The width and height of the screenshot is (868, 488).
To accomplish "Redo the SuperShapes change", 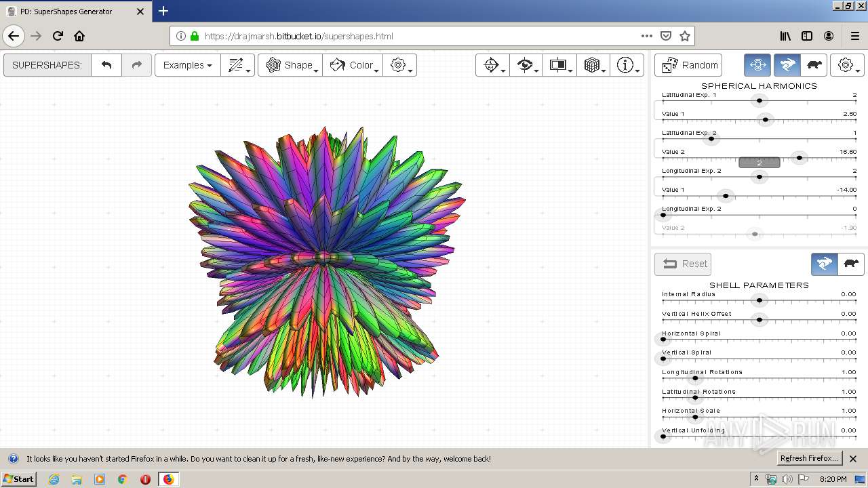I will 136,65.
